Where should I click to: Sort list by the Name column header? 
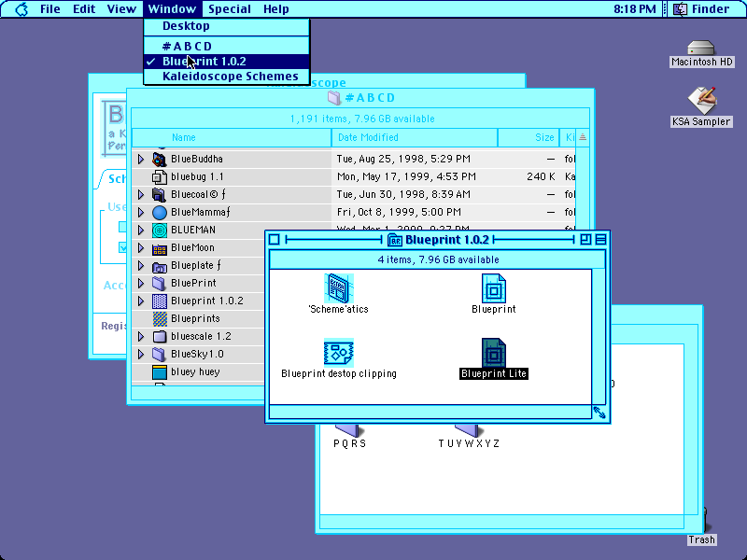point(232,137)
